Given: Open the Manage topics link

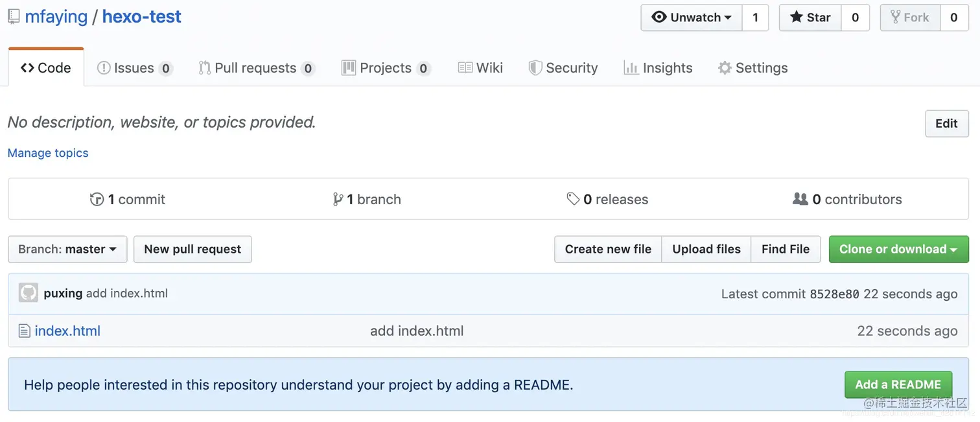Looking at the screenshot, I should point(48,153).
